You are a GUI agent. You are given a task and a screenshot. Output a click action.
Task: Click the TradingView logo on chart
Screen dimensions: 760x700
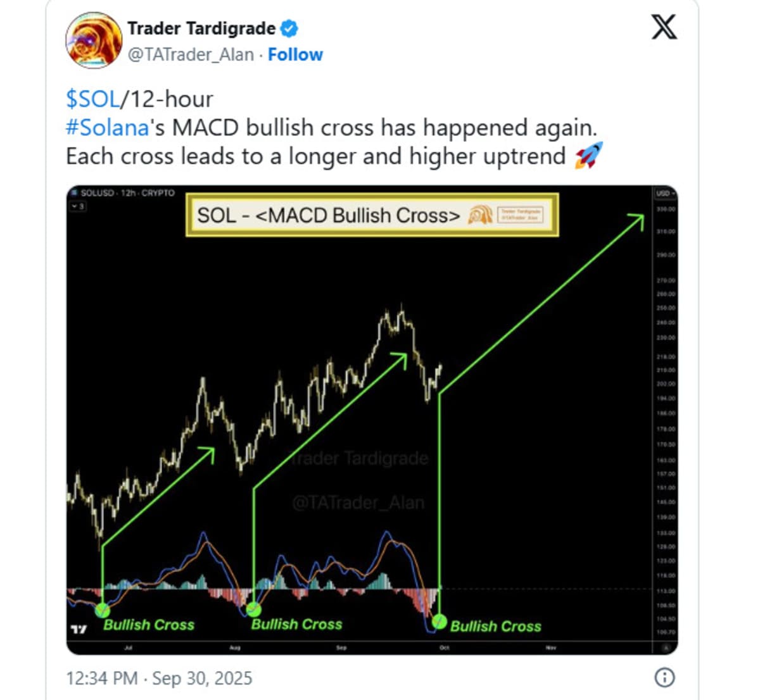tap(79, 630)
